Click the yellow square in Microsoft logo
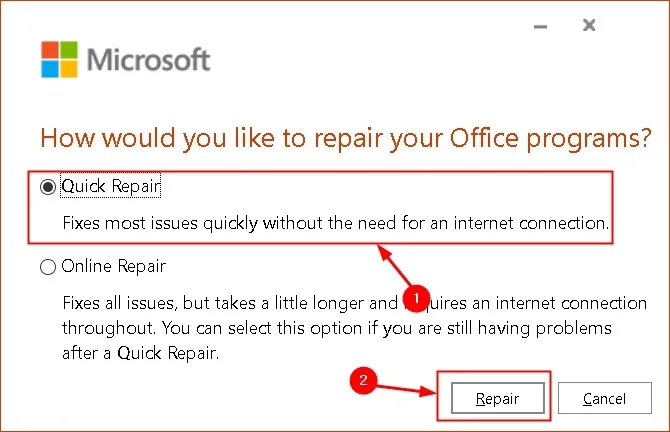Screen dimensions: 670x432 68,69
